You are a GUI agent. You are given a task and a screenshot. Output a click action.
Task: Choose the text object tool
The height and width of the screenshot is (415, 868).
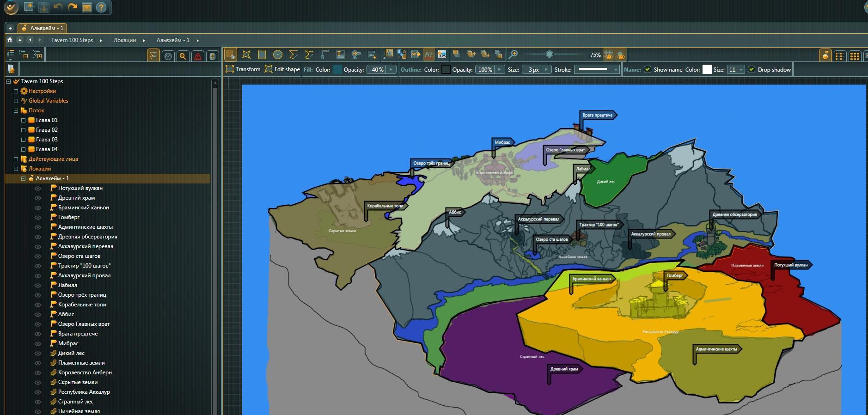pos(341,55)
